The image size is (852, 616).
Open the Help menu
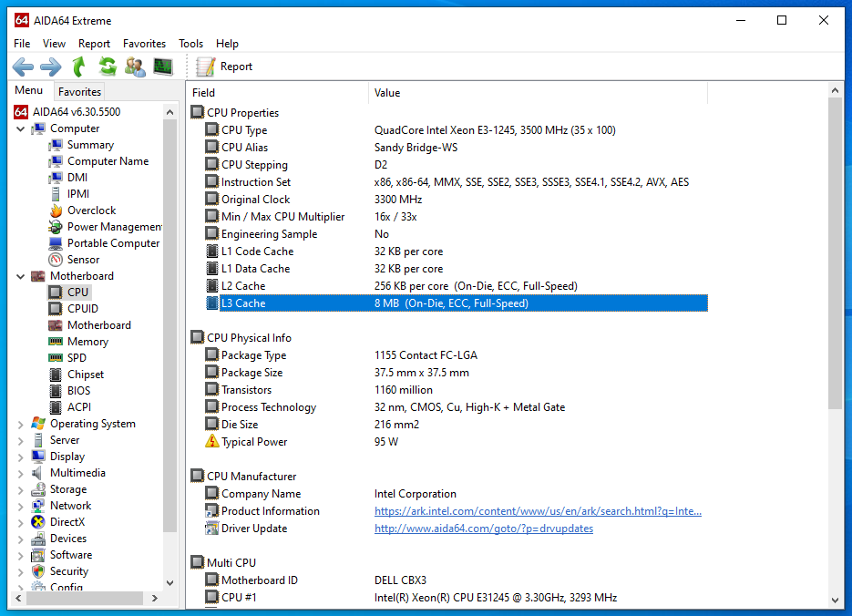tap(227, 44)
